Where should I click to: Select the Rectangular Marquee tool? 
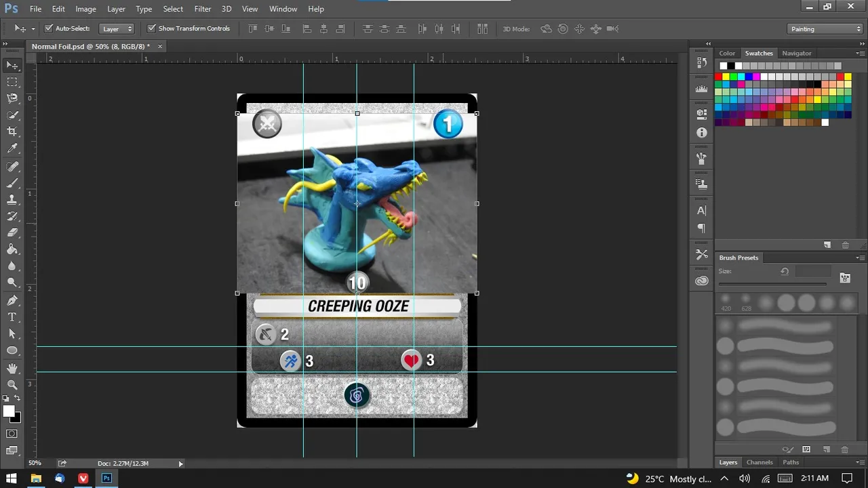(12, 82)
